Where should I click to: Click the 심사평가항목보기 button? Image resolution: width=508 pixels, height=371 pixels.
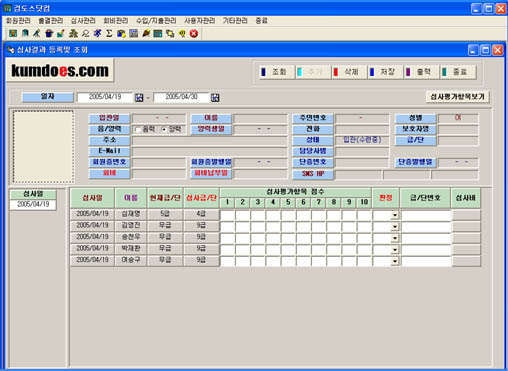tap(458, 97)
